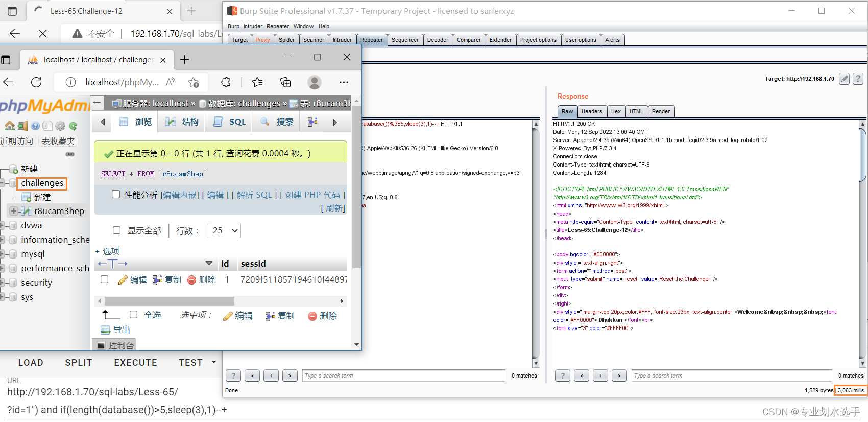Reload phpMyAdmin navigation panel icon

(x=73, y=126)
